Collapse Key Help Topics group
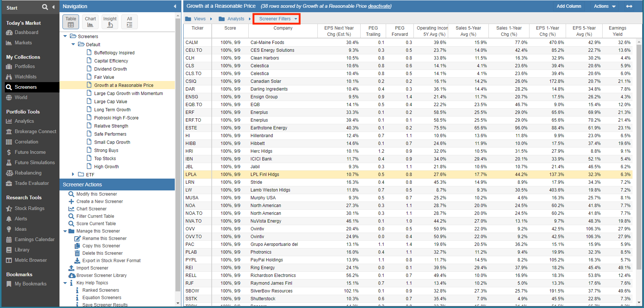The height and width of the screenshot is (308, 644). (x=65, y=283)
